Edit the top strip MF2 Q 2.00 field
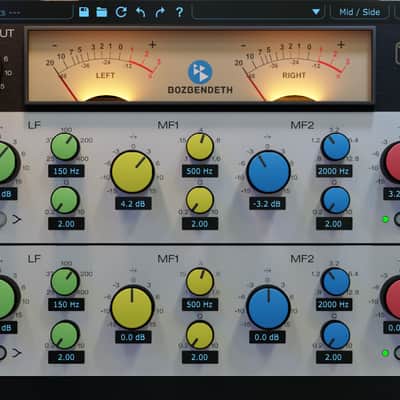The image size is (400, 400). click(334, 224)
